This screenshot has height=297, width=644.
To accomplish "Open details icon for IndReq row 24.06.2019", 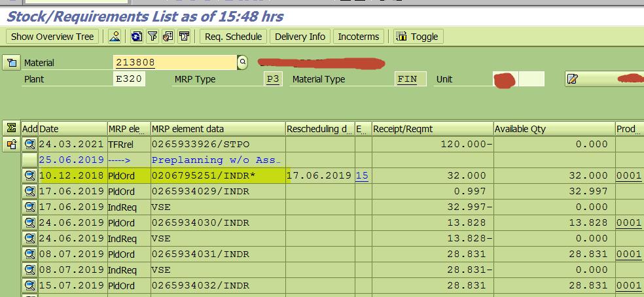I will pyautogui.click(x=29, y=239).
